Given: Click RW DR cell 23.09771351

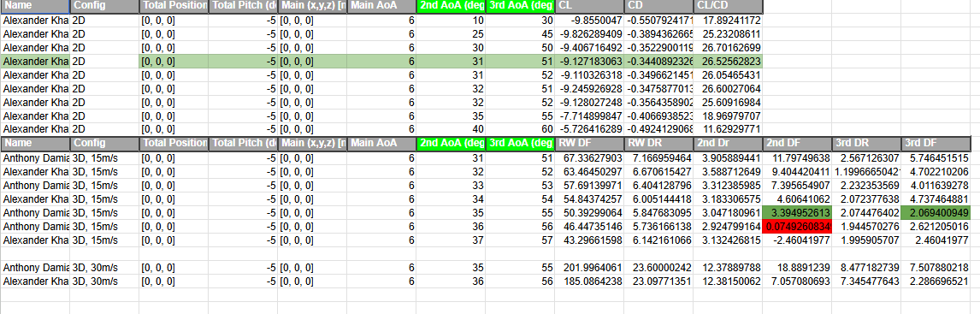Looking at the screenshot, I should [658, 281].
